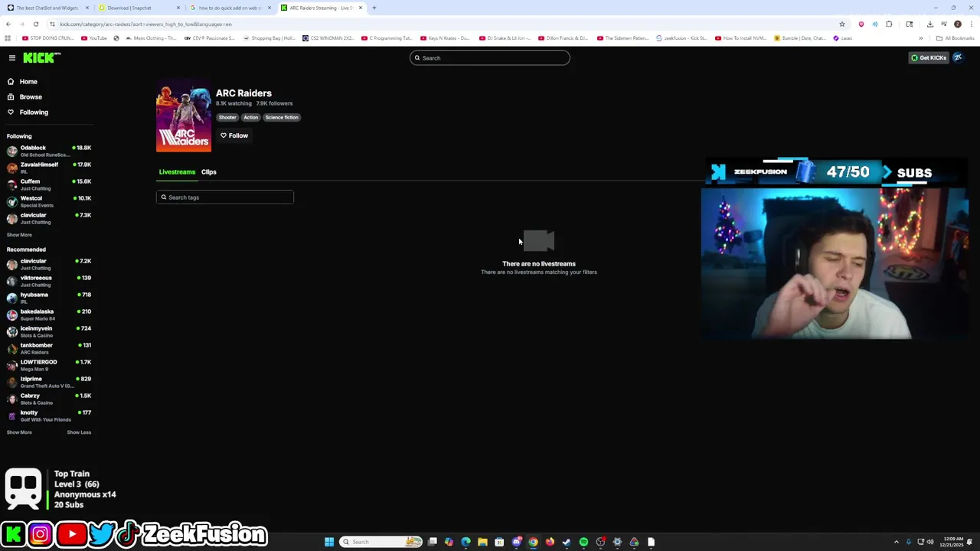Screen dimensions: 980x551
Task: Open Westcol channel in sidebar
Action: tap(49, 201)
